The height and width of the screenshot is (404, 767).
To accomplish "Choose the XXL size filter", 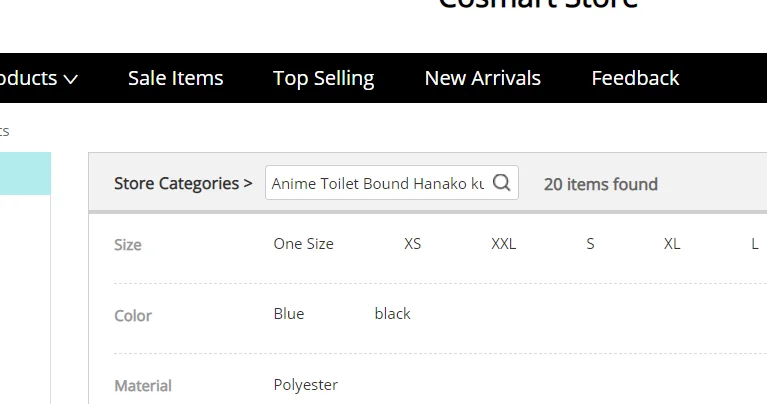I will (504, 244).
